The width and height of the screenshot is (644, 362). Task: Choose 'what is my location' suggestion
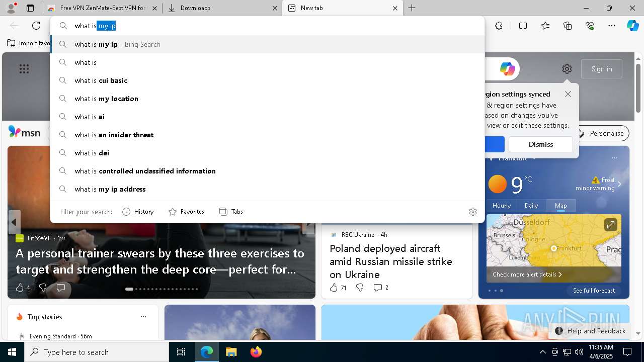[268, 99]
